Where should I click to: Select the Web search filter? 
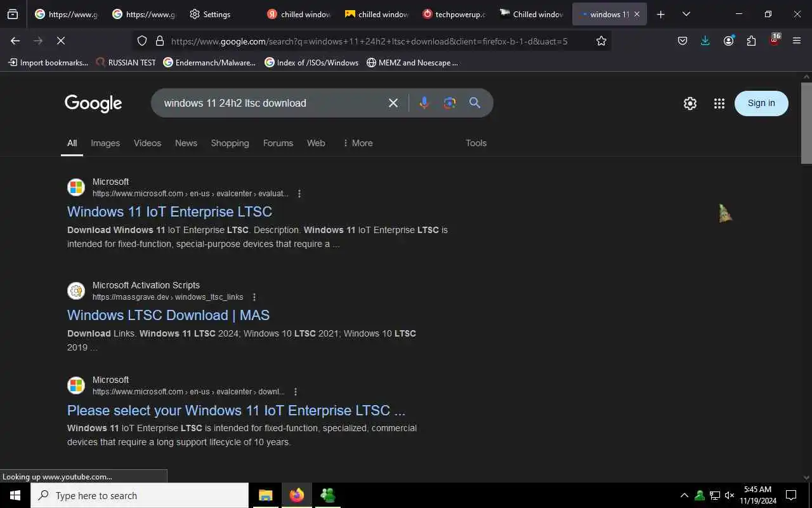316,143
